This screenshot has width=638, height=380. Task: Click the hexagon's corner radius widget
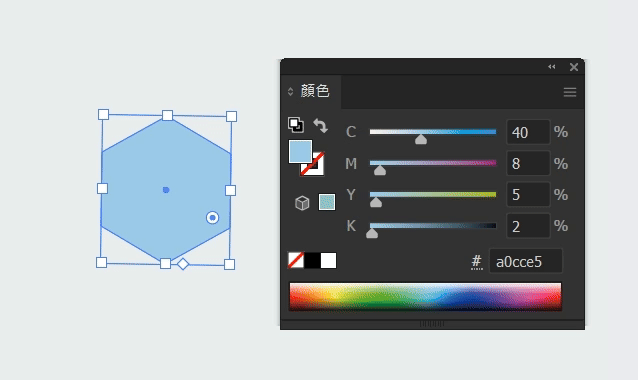[x=212, y=218]
